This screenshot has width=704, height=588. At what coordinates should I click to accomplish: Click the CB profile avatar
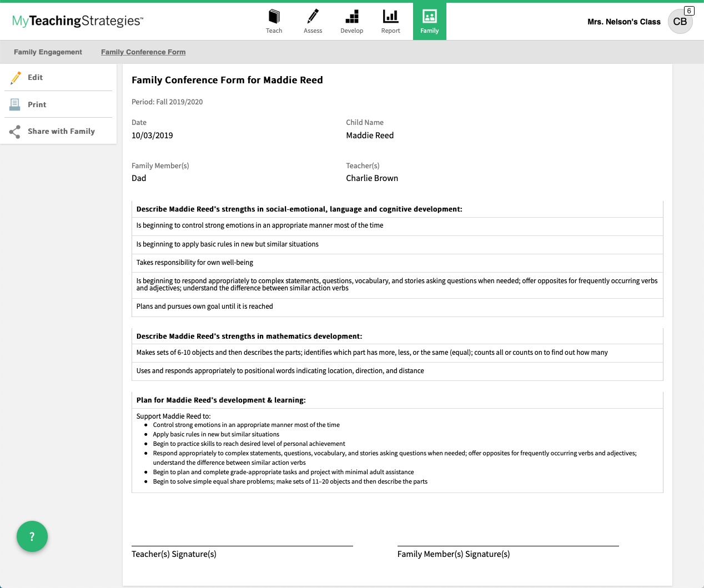680,22
